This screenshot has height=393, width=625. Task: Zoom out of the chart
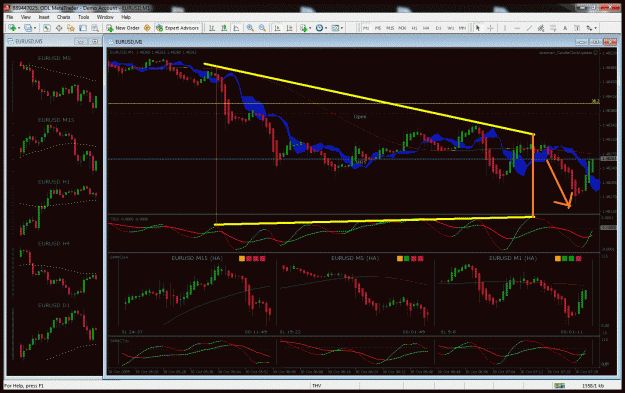pos(262,28)
